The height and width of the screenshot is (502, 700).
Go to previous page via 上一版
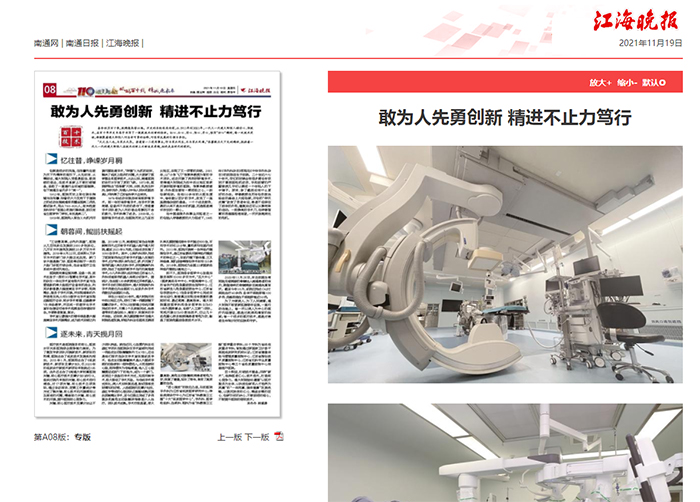point(230,437)
